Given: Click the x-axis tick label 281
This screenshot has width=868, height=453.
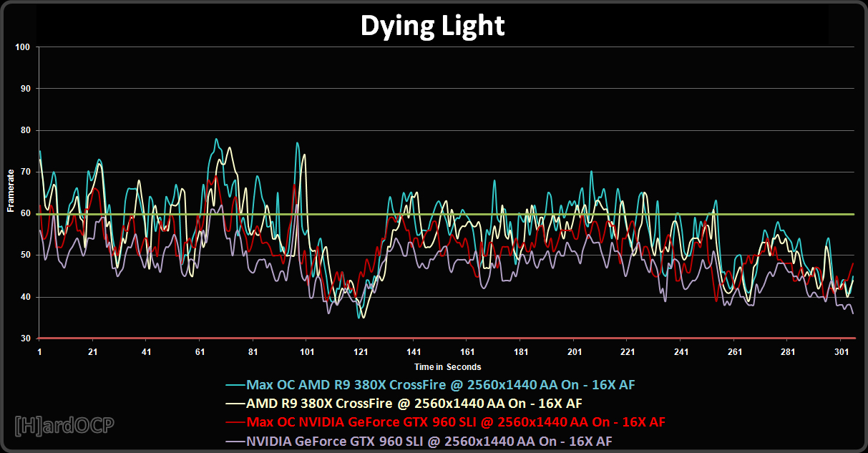Looking at the screenshot, I should click(x=789, y=352).
